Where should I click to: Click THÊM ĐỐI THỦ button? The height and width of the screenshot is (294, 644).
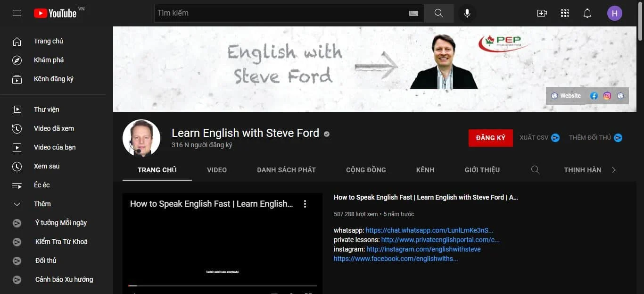click(595, 138)
